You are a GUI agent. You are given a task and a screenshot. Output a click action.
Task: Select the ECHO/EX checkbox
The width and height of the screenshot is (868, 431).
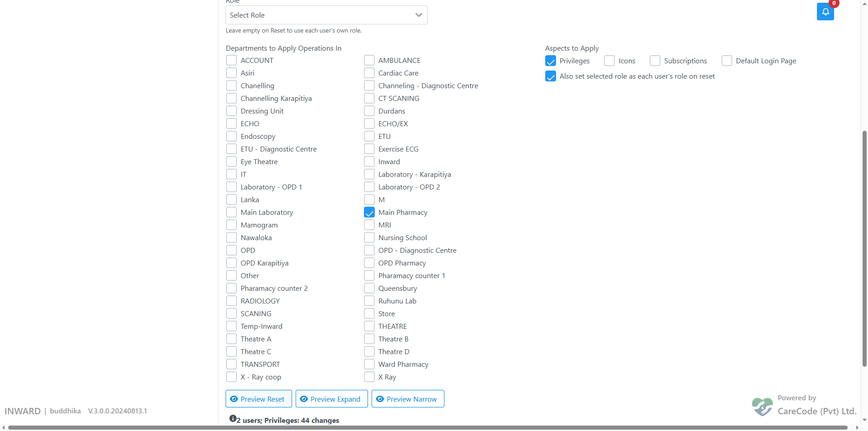point(369,123)
